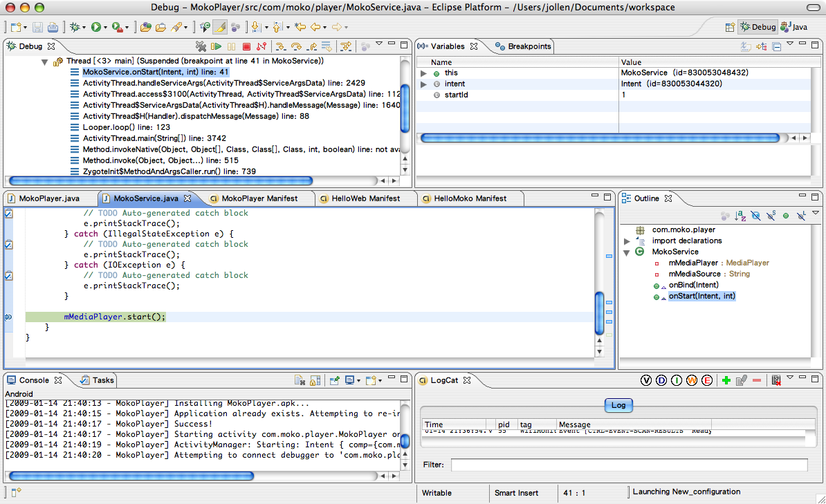Toggle Warning log level in LogCat
The width and height of the screenshot is (826, 504).
[x=692, y=380]
